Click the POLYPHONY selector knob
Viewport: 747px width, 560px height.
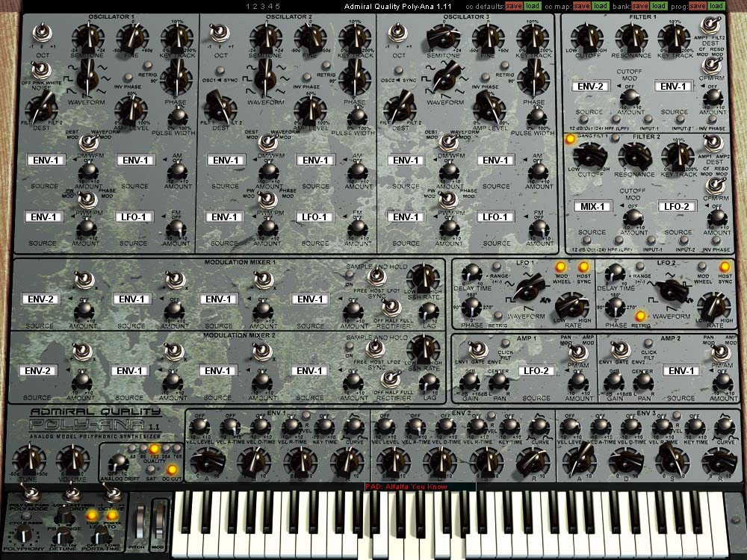[x=22, y=535]
